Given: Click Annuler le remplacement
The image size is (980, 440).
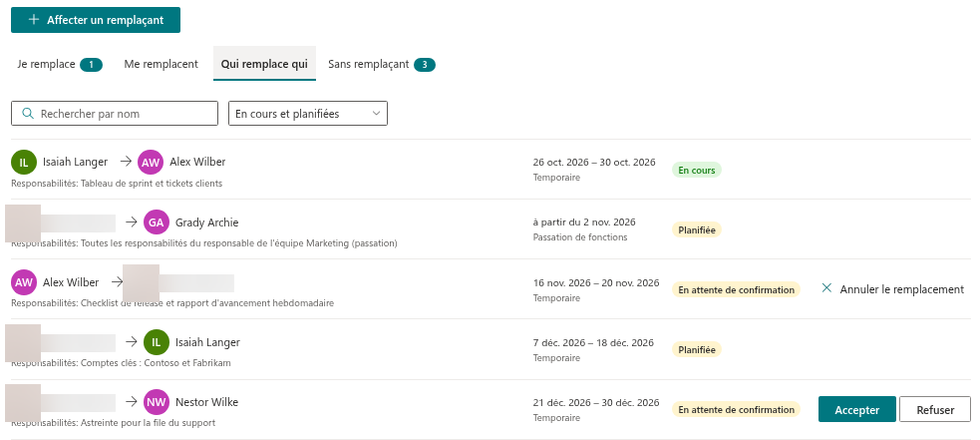Looking at the screenshot, I should [x=892, y=289].
